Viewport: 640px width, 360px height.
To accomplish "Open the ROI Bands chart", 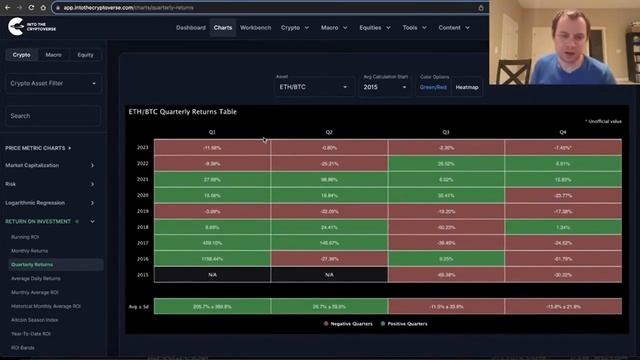I will (22, 348).
